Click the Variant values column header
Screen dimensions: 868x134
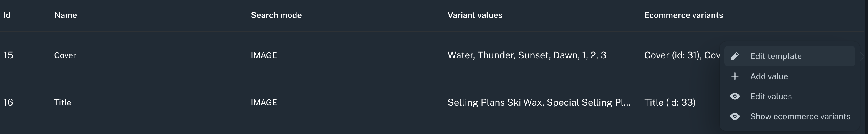point(475,15)
